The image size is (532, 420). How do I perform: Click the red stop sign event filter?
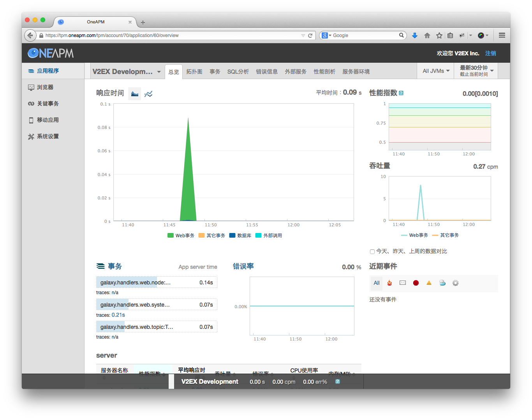[416, 283]
